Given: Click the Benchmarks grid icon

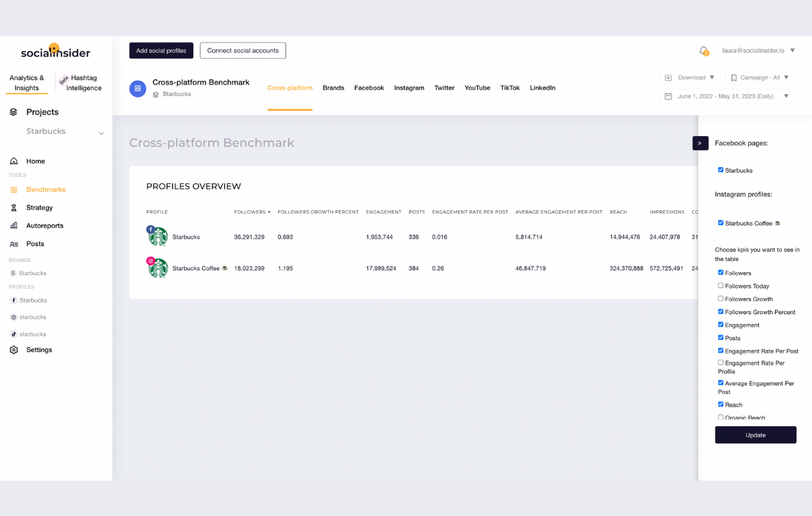Looking at the screenshot, I should point(14,190).
